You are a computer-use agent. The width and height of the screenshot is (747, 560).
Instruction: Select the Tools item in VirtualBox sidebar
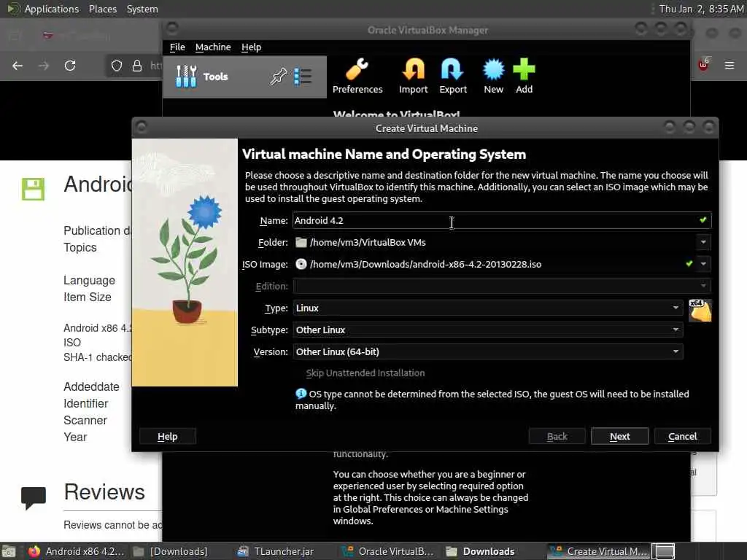point(245,77)
